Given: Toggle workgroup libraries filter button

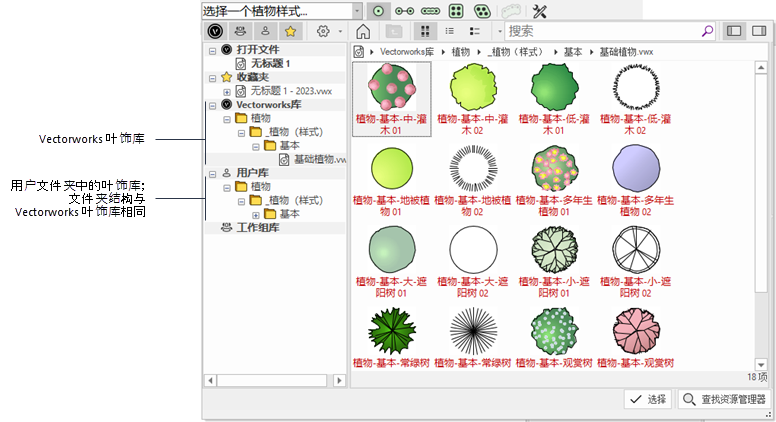Looking at the screenshot, I should pos(241,31).
